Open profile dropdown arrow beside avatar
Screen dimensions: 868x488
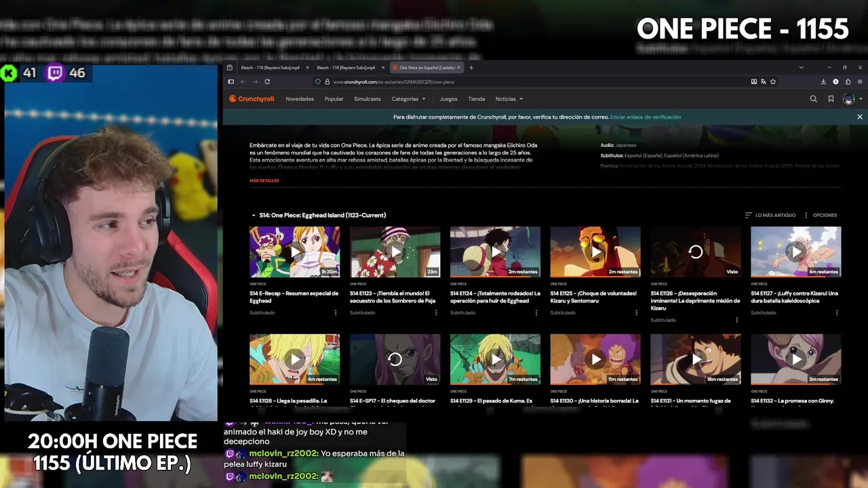861,99
